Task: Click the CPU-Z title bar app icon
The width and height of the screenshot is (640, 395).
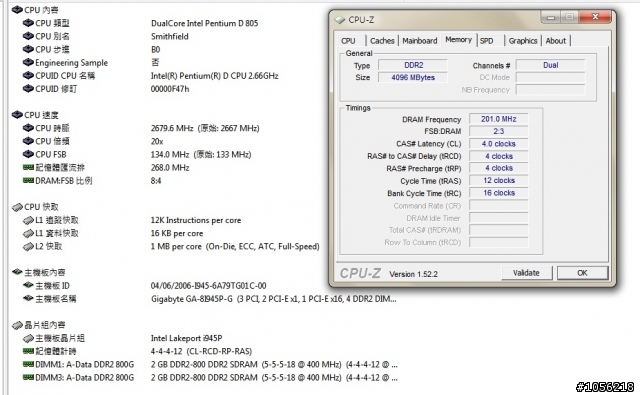Action: 340,20
